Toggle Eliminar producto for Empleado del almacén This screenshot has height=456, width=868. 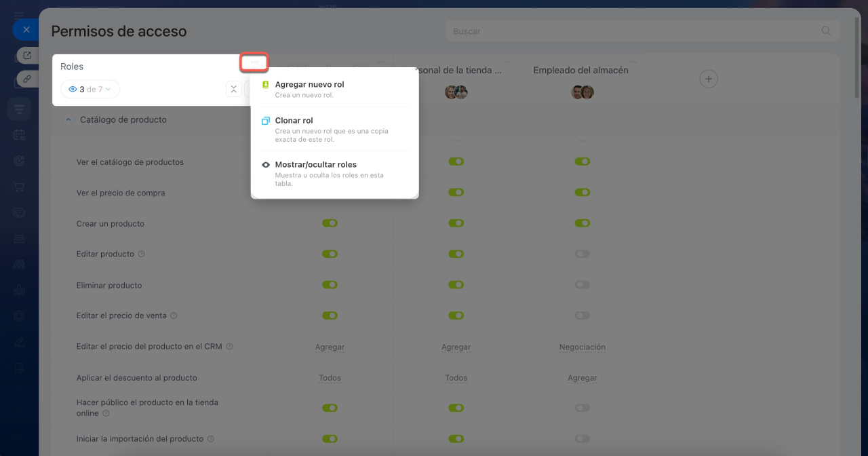(582, 285)
